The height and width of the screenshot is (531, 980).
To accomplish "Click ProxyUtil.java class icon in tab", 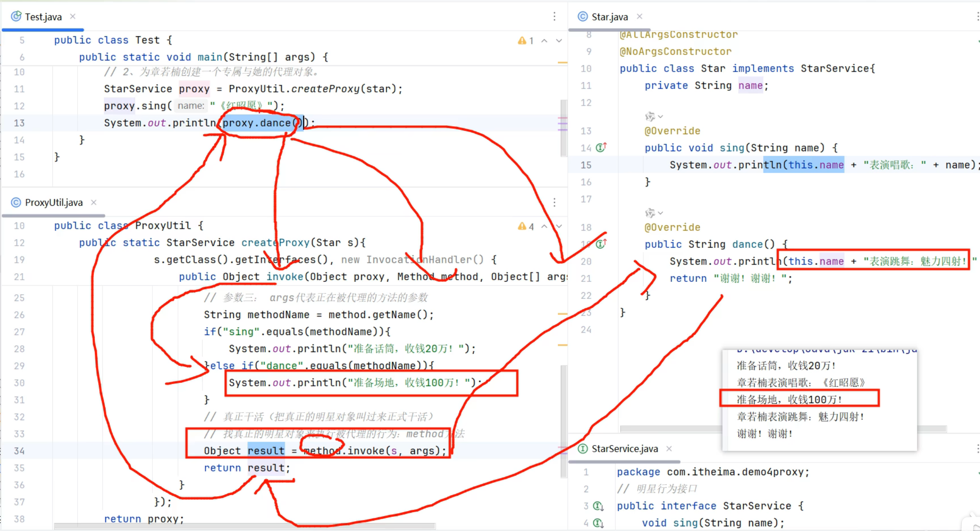I will [16, 202].
